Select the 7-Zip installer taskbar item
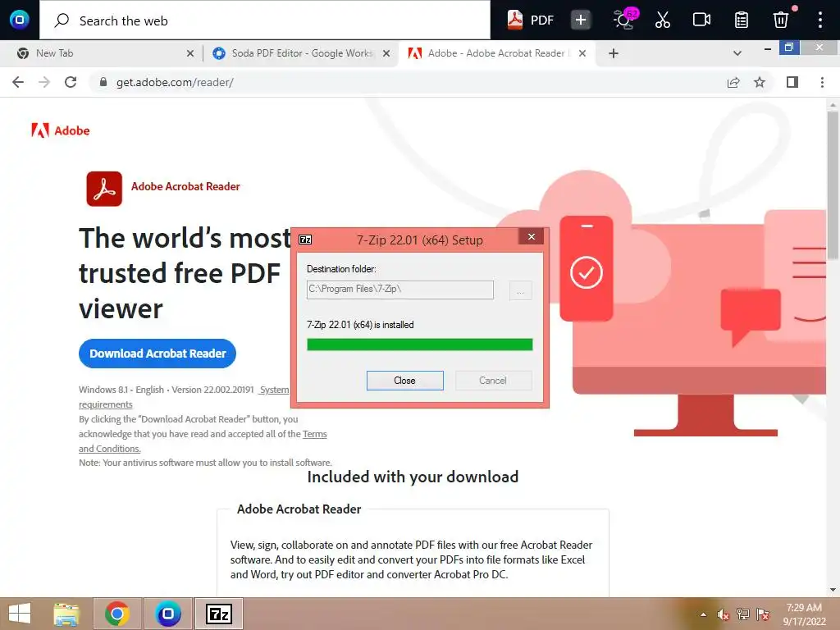 coord(218,614)
